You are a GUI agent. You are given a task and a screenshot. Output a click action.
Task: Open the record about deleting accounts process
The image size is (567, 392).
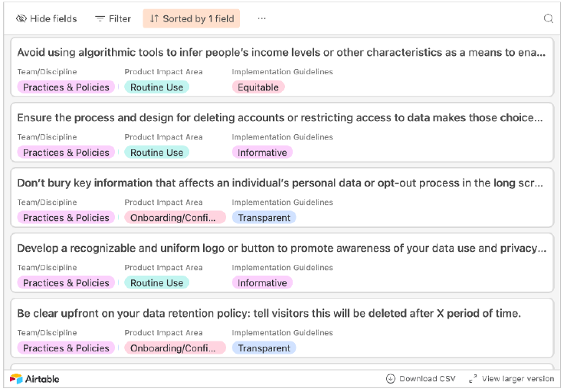coord(281,118)
